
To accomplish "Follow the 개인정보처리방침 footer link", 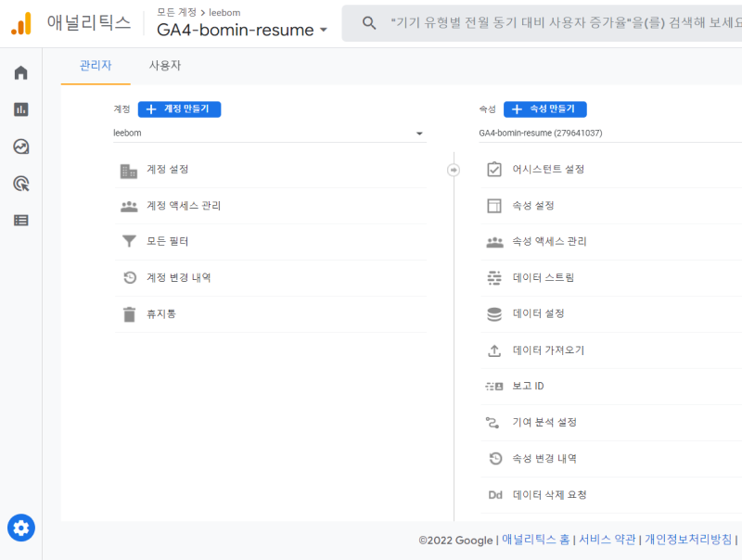I will [x=688, y=540].
